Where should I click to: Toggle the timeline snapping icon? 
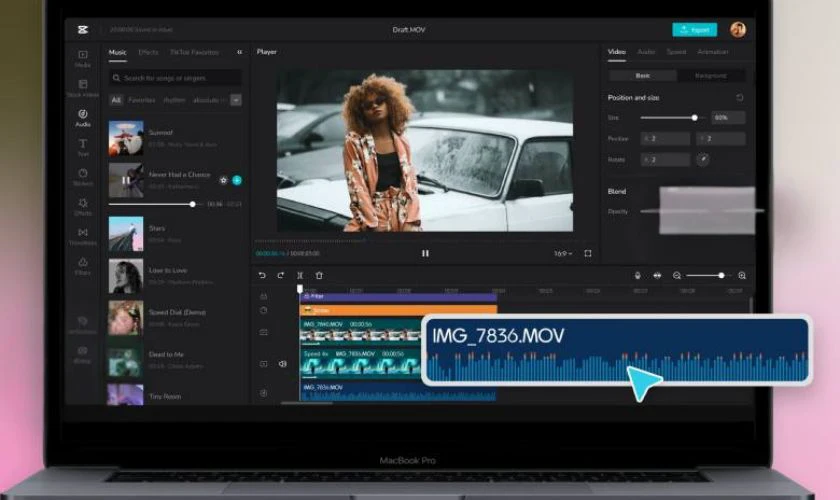657,275
